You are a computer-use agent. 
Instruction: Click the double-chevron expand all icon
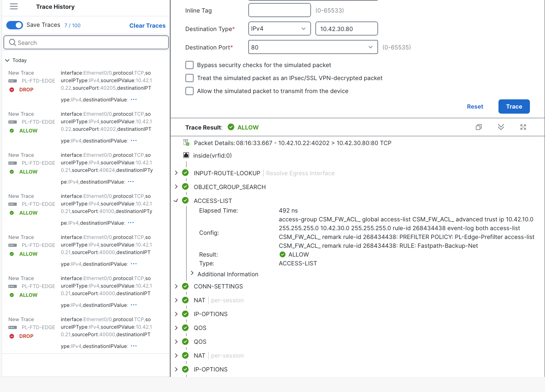[x=501, y=127]
